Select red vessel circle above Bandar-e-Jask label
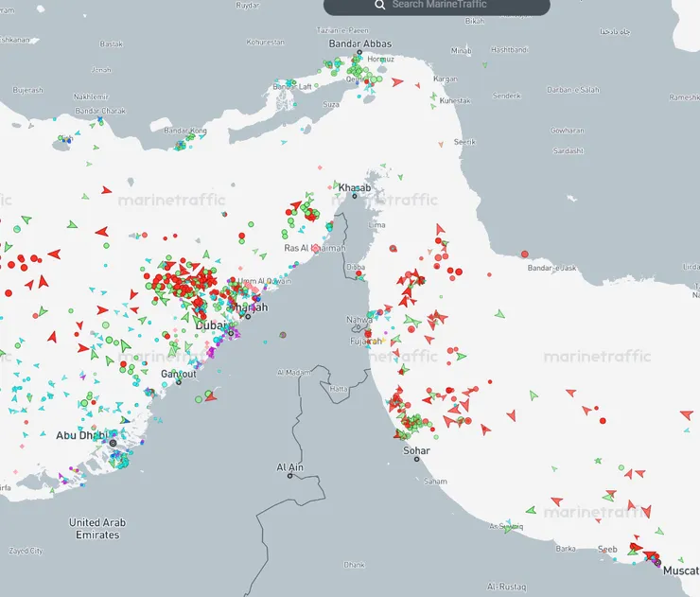This screenshot has width=700, height=597. tap(525, 255)
